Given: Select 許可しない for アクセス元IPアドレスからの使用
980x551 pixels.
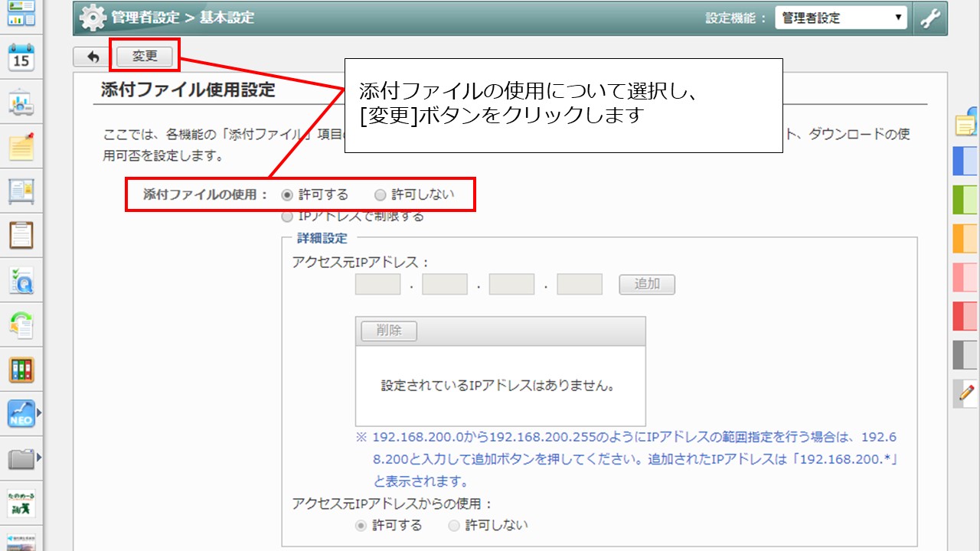Looking at the screenshot, I should pyautogui.click(x=454, y=526).
